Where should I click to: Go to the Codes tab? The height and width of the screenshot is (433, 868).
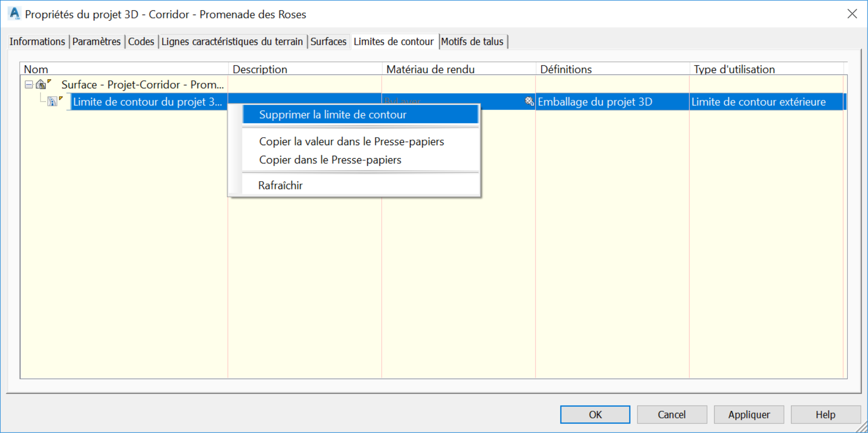pyautogui.click(x=141, y=41)
